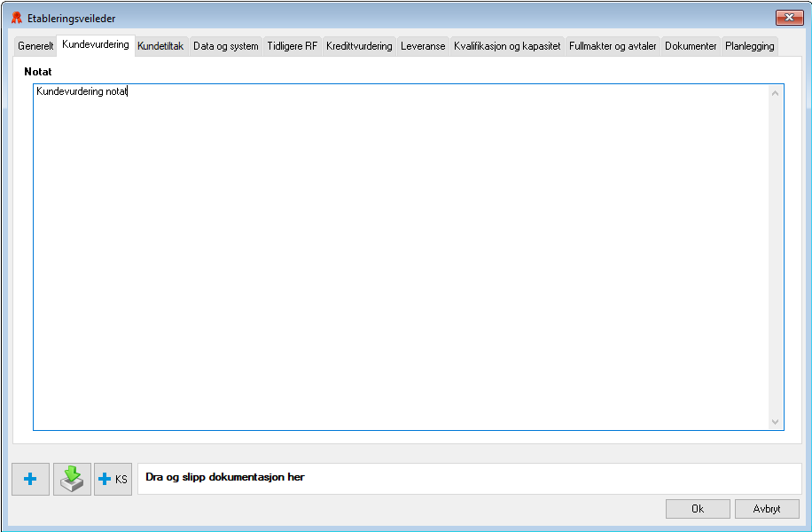Open the Tidligere RF tab

[x=292, y=46]
